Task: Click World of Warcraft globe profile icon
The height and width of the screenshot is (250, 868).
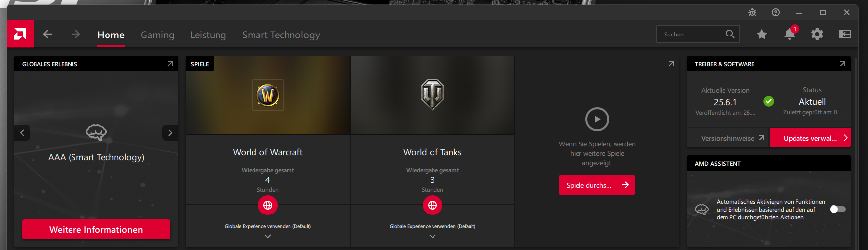Action: (268, 205)
